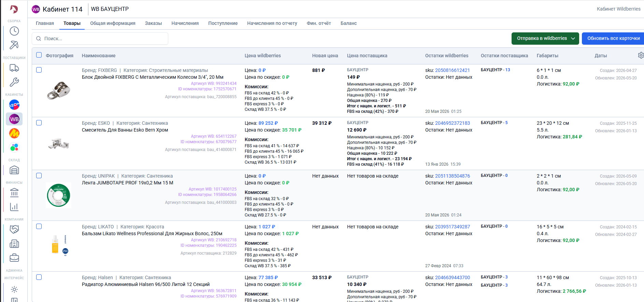Viewport: 644px width, 302px height.
Task: Click the magnifier icon in the search box
Action: pyautogui.click(x=39, y=39)
